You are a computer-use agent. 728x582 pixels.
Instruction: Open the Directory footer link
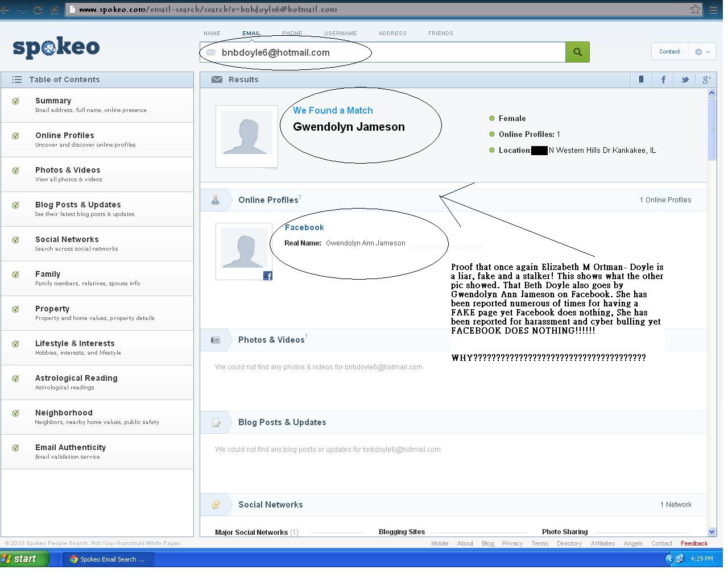pyautogui.click(x=569, y=543)
